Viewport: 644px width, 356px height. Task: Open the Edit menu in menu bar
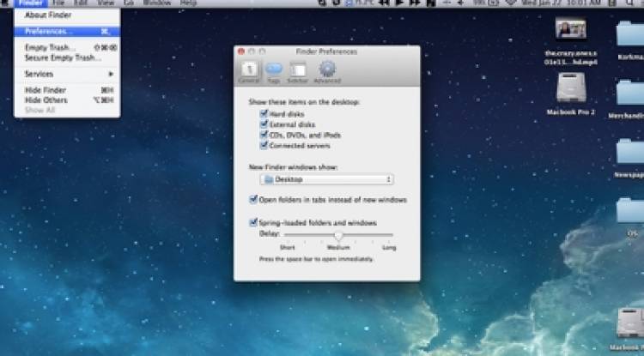click(81, 3)
